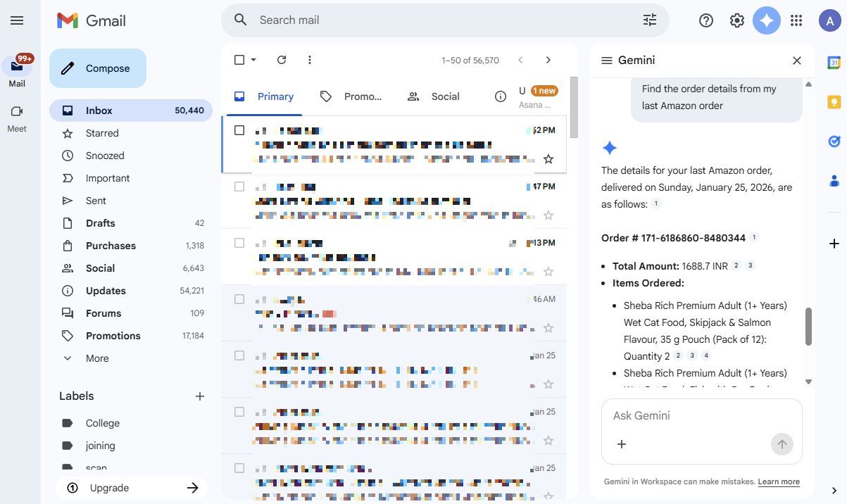
Task: Expand More in the folder list
Action: click(97, 358)
